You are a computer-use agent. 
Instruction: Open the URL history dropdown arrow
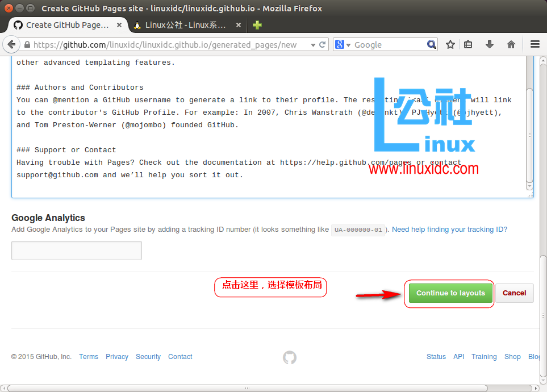pos(313,45)
